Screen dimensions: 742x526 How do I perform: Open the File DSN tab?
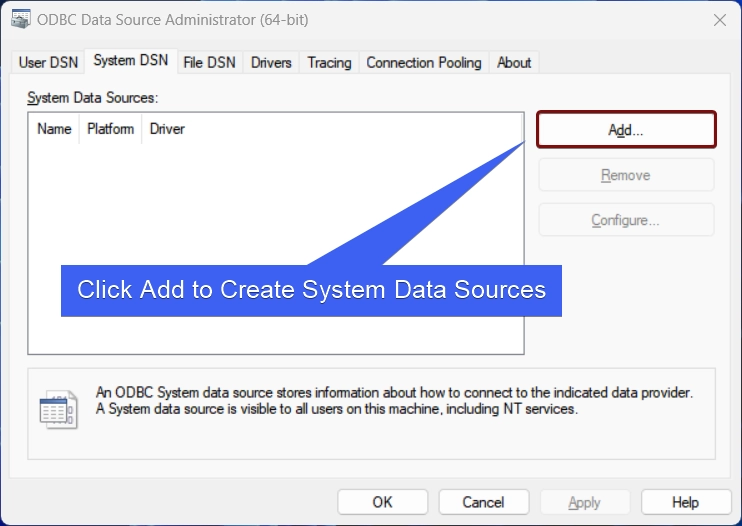tap(210, 62)
